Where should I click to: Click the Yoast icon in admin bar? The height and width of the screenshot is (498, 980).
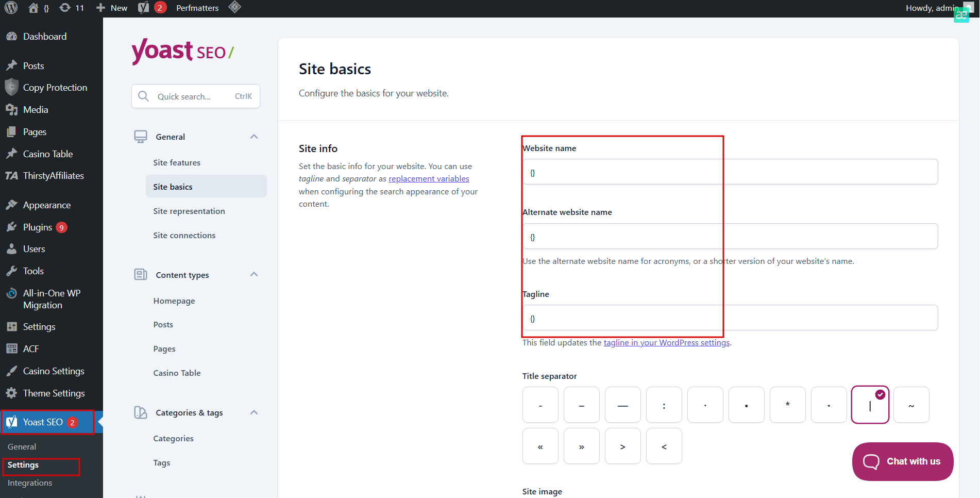pyautogui.click(x=144, y=8)
